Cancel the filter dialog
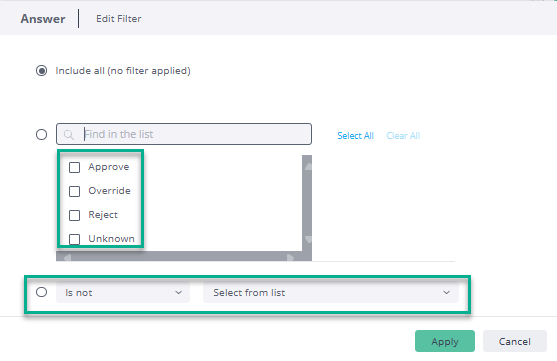The height and width of the screenshot is (361, 557). point(515,341)
